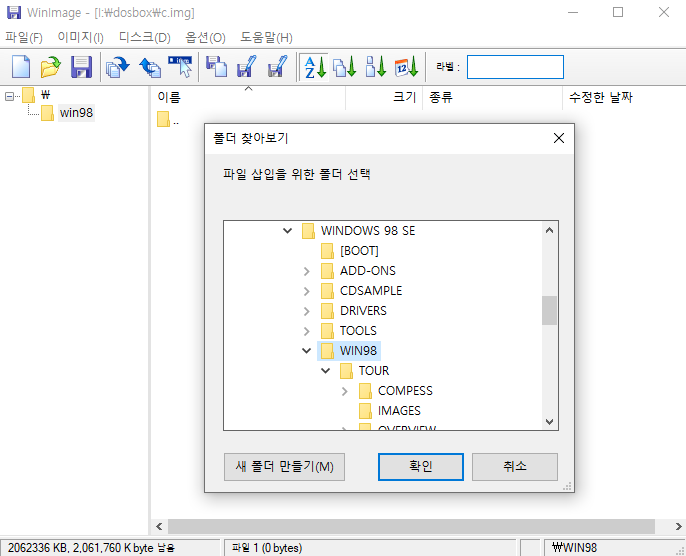Click the free space status bar text
Viewport: 686px width, 556px height.
point(91,548)
